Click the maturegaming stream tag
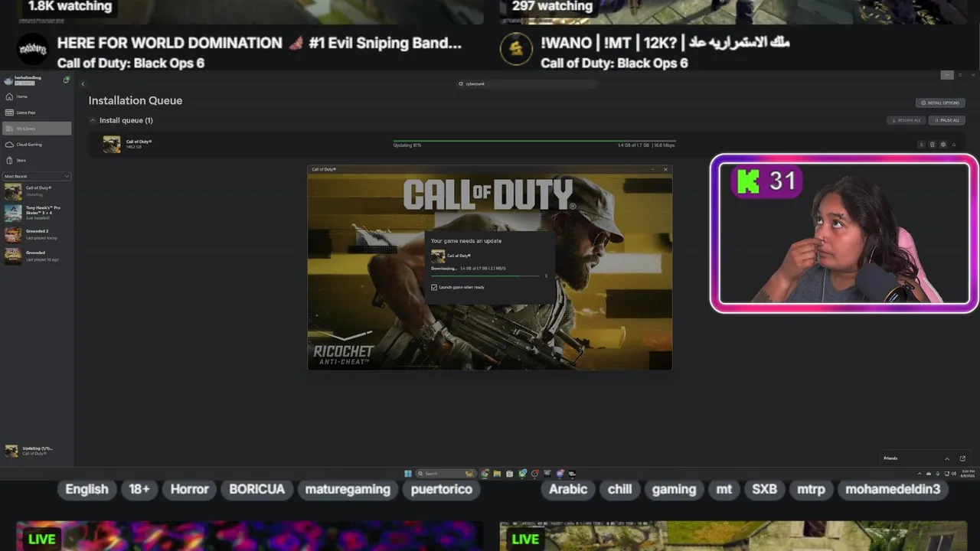The height and width of the screenshot is (551, 980). [x=348, y=489]
